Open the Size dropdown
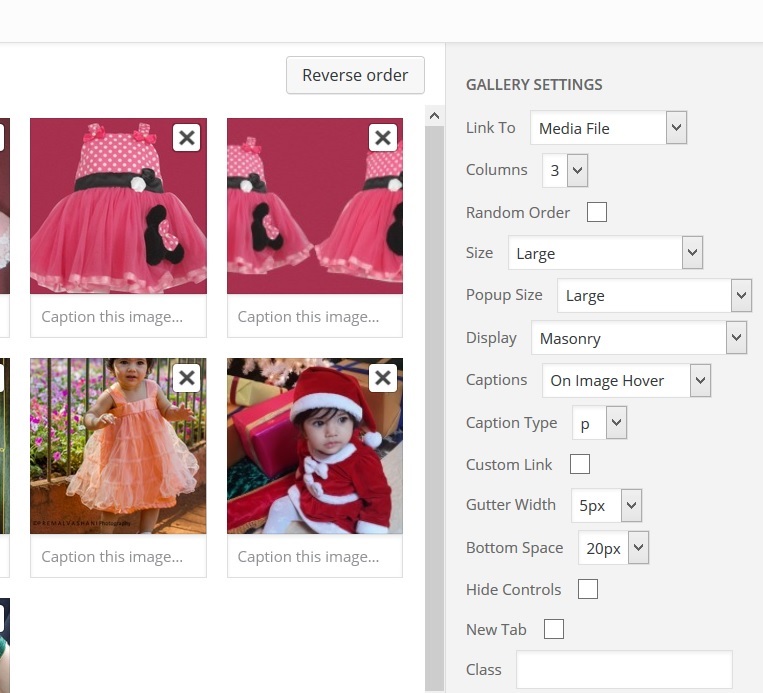Viewport: 763px width, 693px height. coord(606,253)
